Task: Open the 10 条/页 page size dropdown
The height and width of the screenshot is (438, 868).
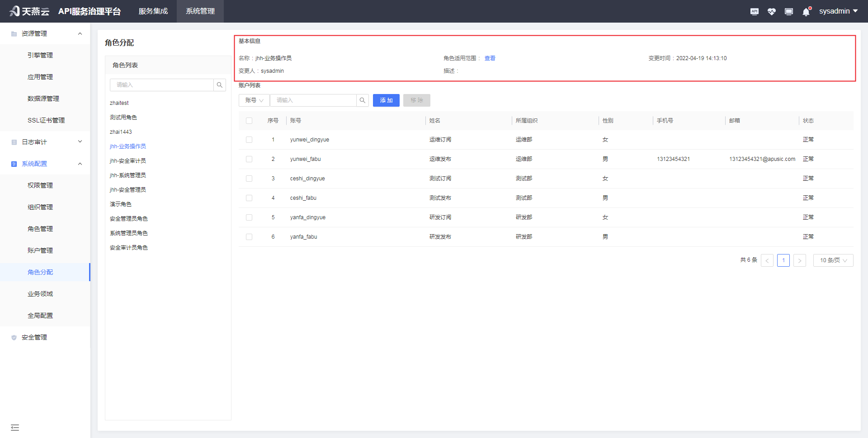Action: [833, 260]
